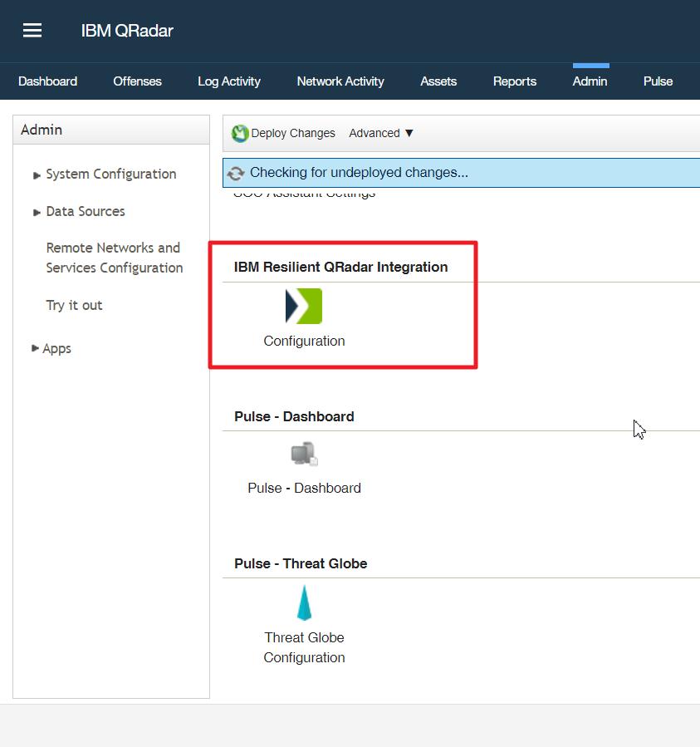Viewport: 700px width, 747px height.
Task: Open the Threat Globe Configuration icon
Action: tap(304, 603)
